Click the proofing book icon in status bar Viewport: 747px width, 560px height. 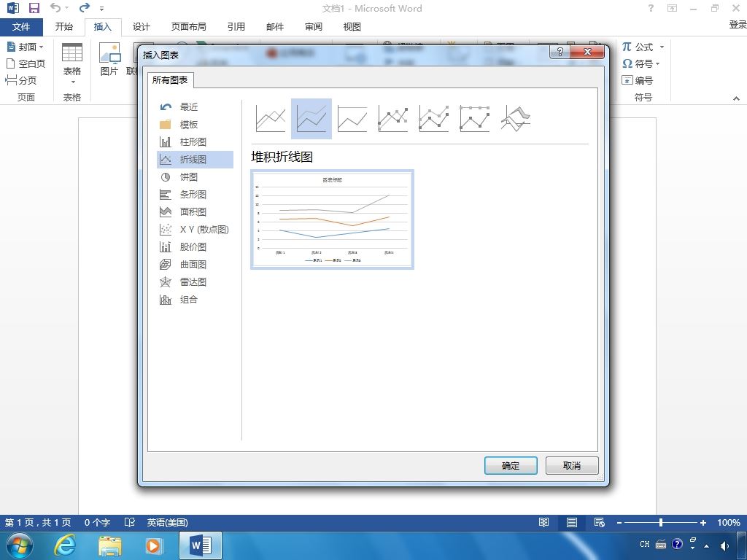tap(130, 522)
